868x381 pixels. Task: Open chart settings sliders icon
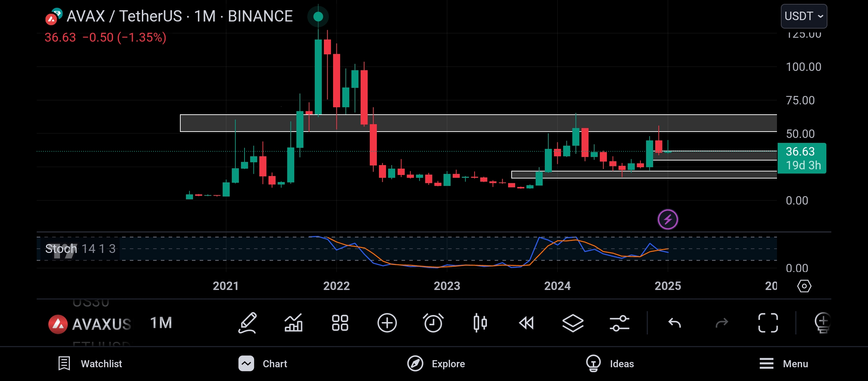(x=620, y=323)
